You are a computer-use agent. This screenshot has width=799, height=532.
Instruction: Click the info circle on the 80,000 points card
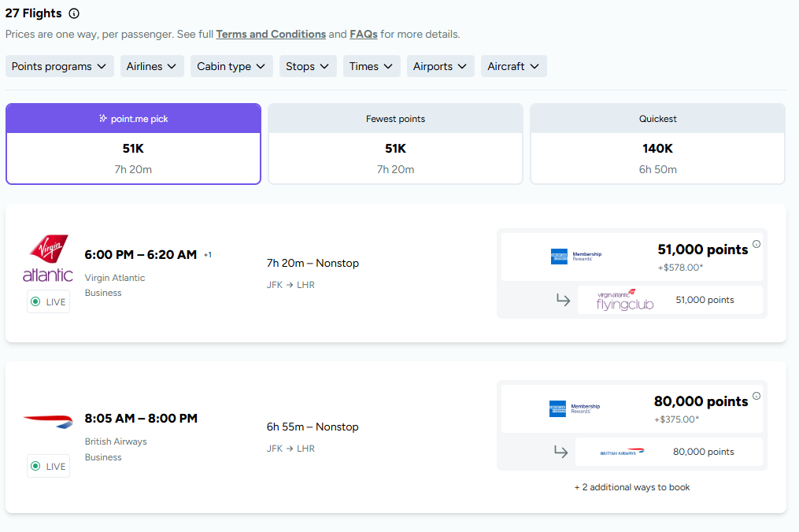point(756,396)
